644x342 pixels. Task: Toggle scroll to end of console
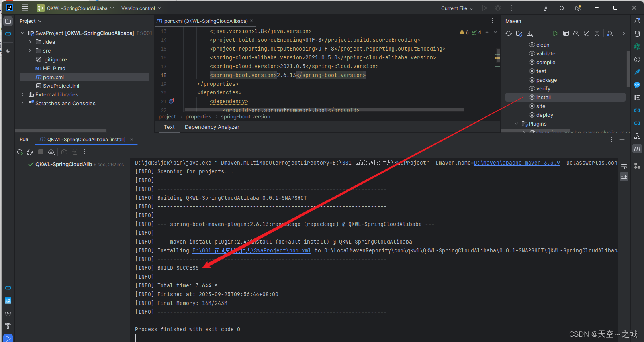[624, 176]
